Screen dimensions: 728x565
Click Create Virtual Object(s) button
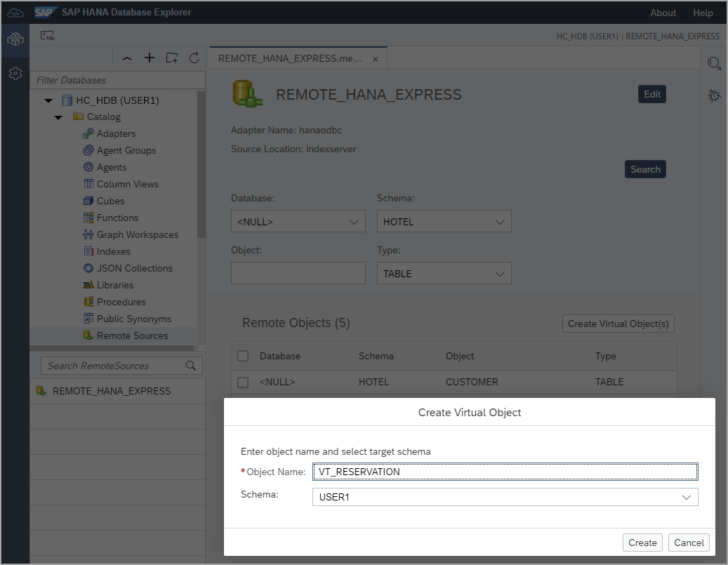[x=618, y=324]
